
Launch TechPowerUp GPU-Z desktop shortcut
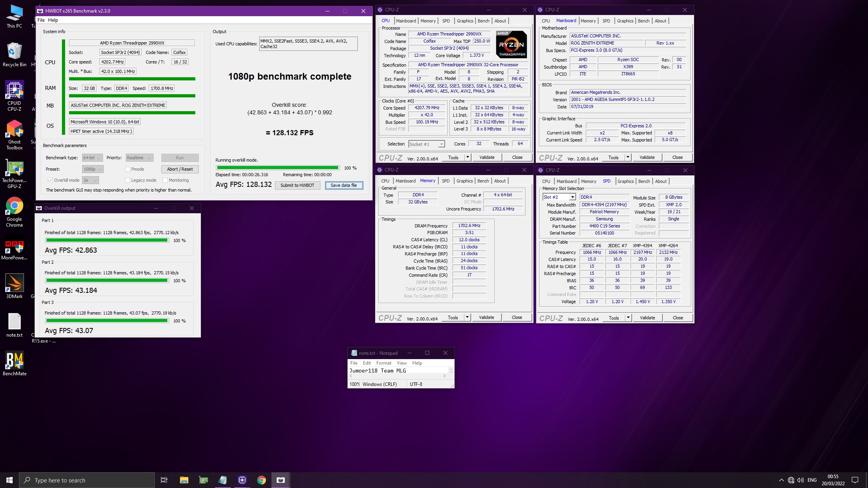point(14,174)
